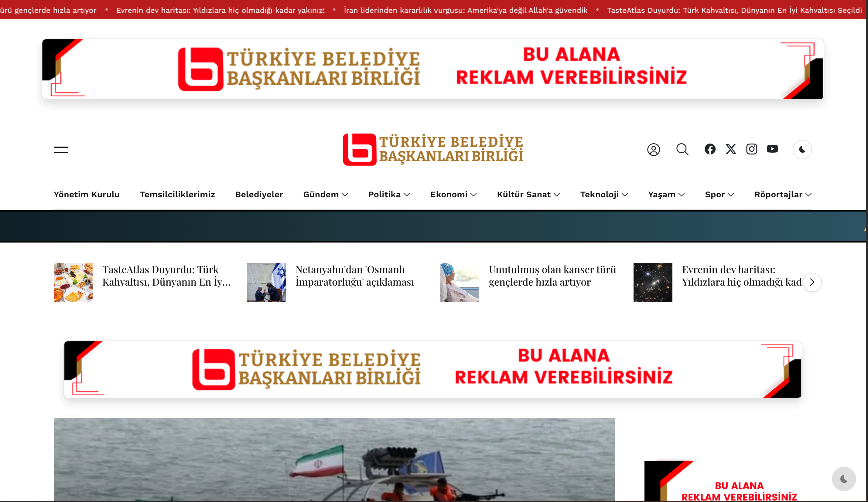Enable night mode via bottom-right moon button

click(843, 479)
